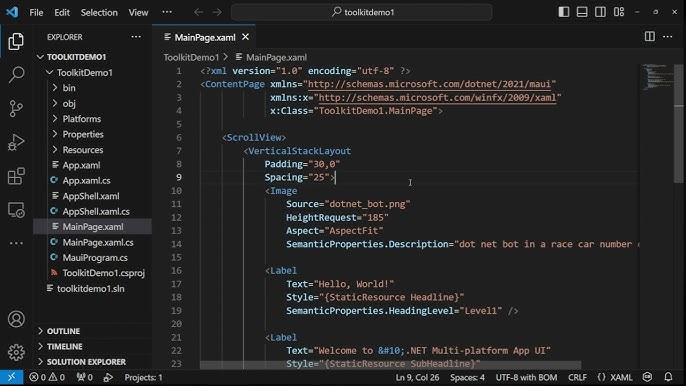
Task: Open the Manage gear icon
Action: pyautogui.click(x=16, y=352)
